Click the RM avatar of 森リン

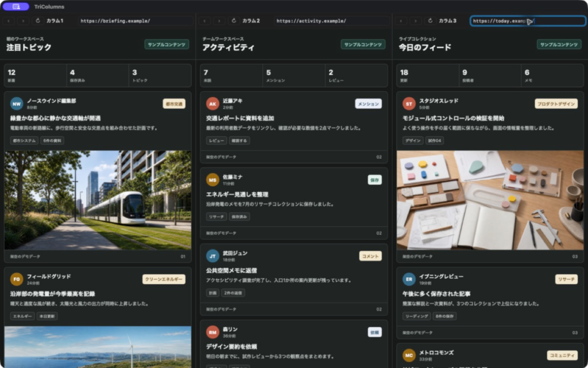pos(212,332)
